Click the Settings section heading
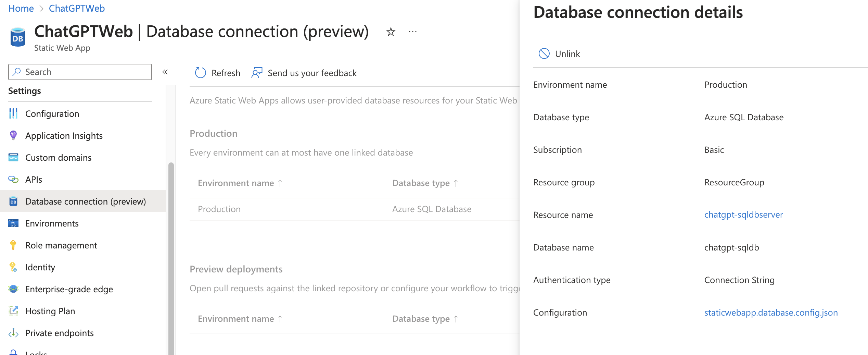Image resolution: width=868 pixels, height=355 pixels. coord(25,91)
